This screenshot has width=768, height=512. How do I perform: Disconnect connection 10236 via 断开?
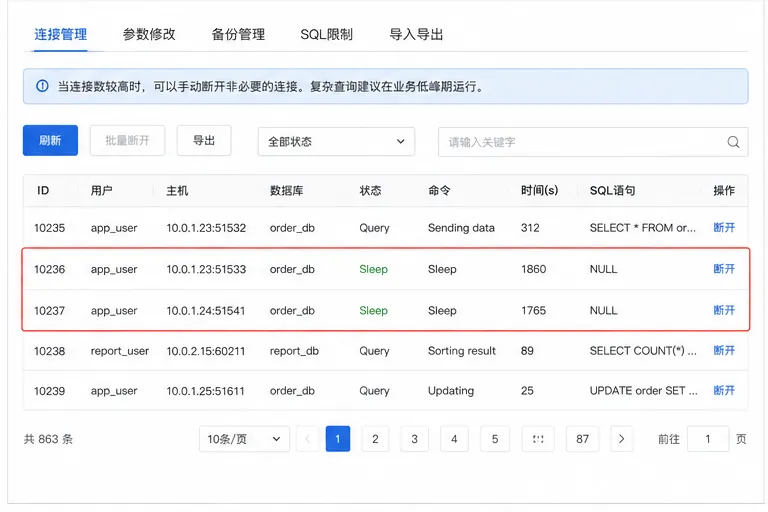pos(724,268)
